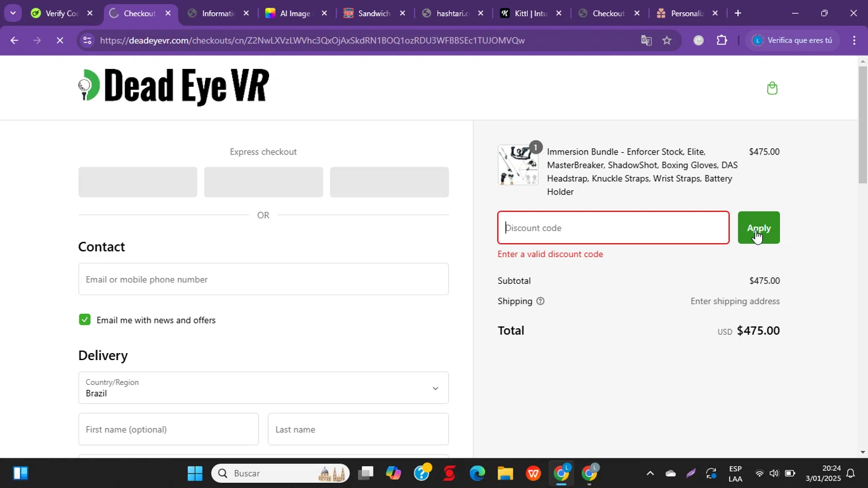
Task: Focus the First name (optional) field
Action: pyautogui.click(x=168, y=429)
